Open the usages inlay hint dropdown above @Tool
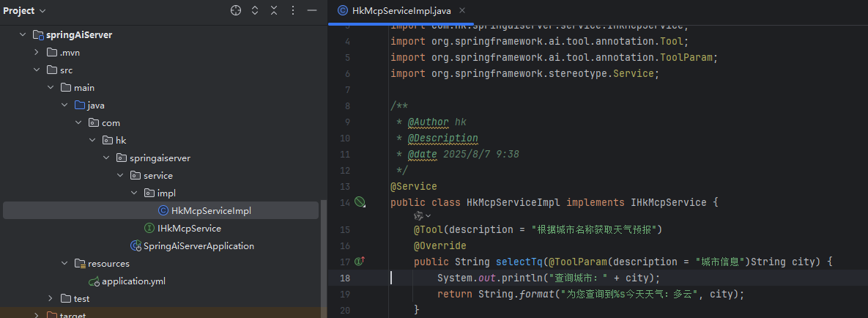 pos(422,215)
